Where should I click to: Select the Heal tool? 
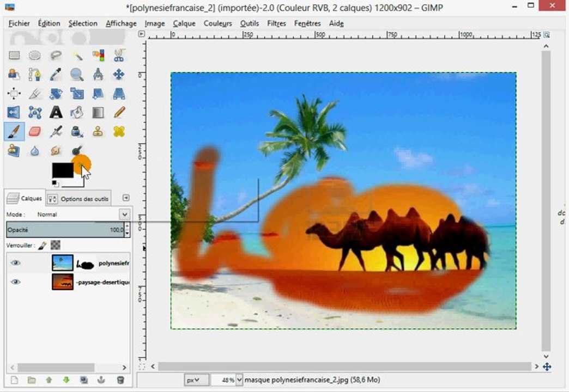(x=119, y=131)
